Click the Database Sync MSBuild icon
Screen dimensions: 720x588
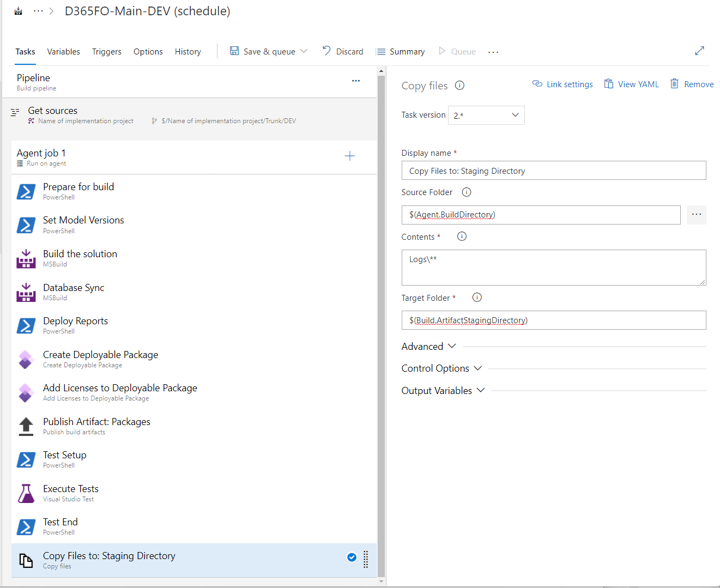click(x=26, y=292)
